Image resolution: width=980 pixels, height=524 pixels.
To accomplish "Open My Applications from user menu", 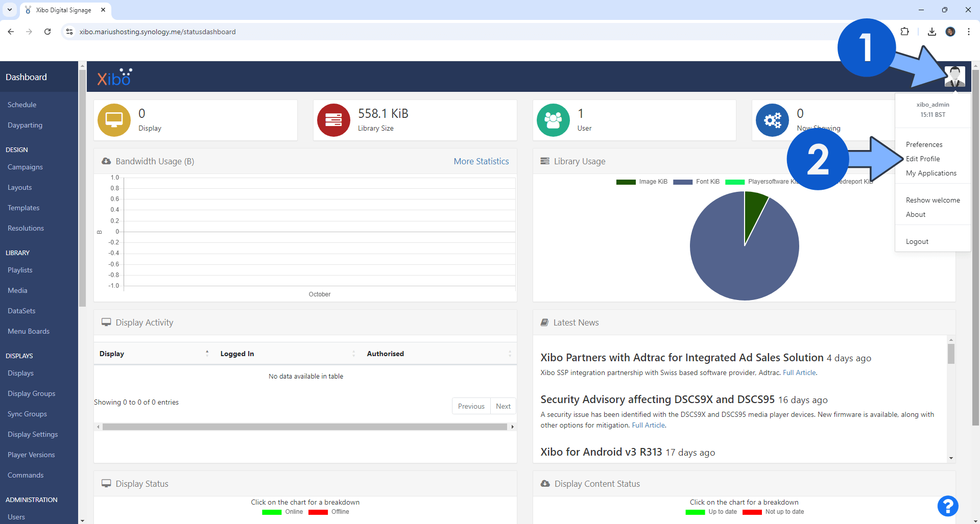I will click(931, 173).
